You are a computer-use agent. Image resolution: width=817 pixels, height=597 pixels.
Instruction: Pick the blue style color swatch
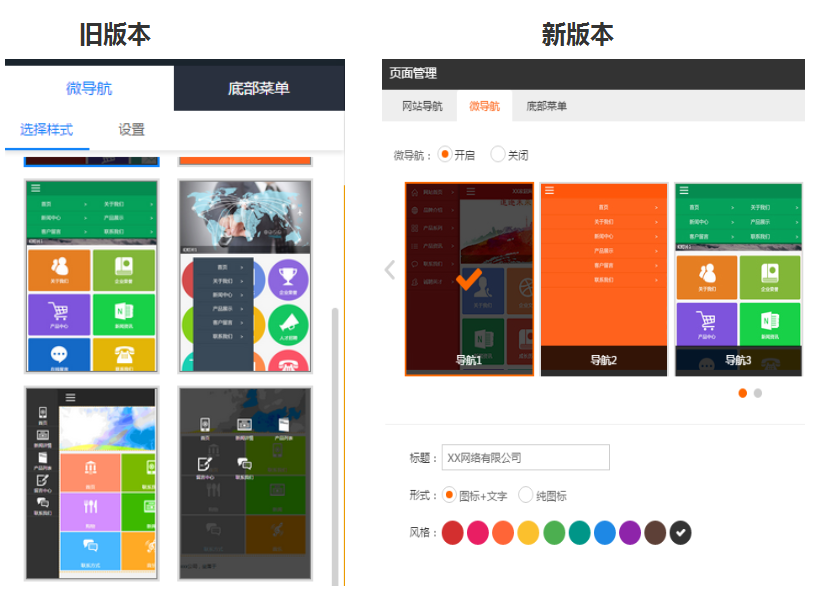tap(604, 533)
